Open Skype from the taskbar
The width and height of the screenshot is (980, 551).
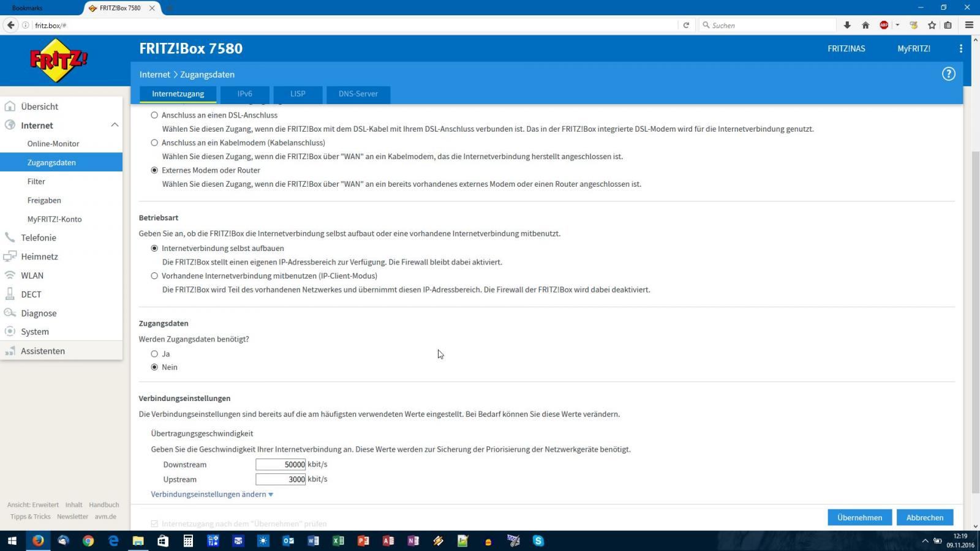coord(538,541)
